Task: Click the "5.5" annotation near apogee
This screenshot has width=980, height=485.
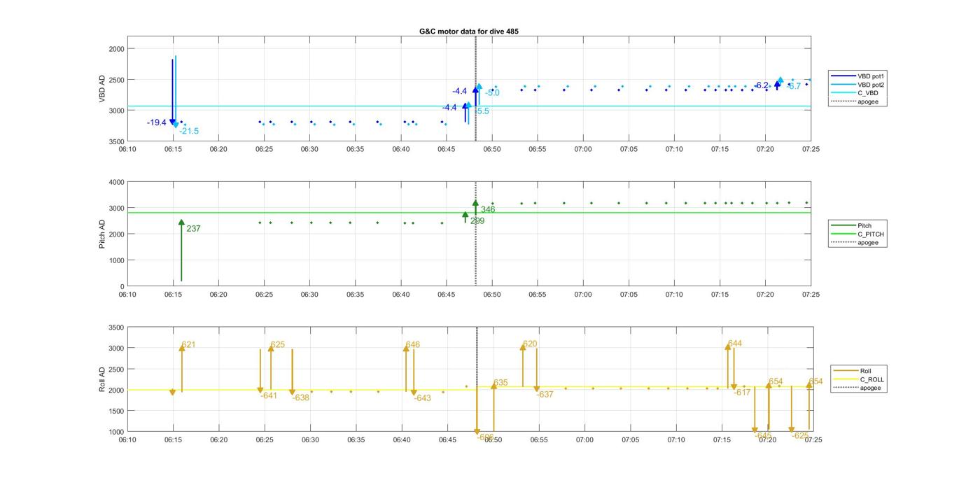Action: click(x=482, y=111)
